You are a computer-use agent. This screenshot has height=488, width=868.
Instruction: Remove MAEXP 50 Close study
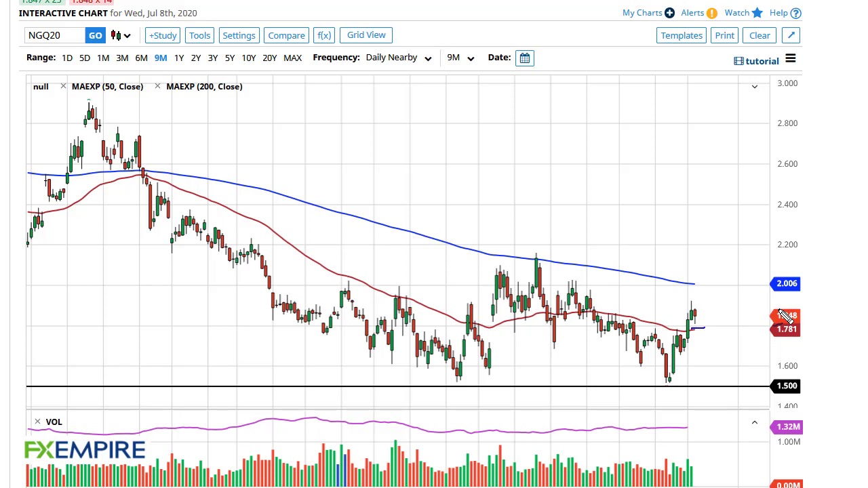point(157,86)
